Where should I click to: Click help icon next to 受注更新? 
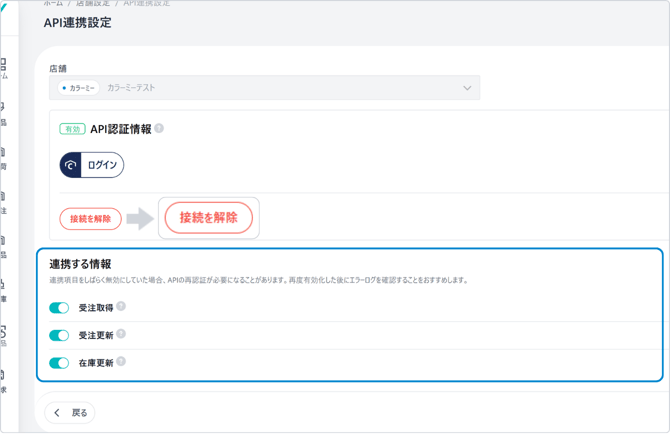(121, 334)
